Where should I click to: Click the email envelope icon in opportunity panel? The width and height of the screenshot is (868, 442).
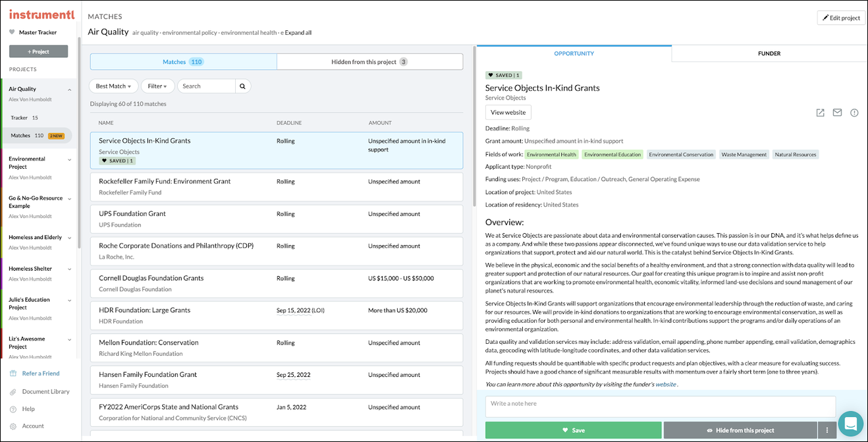(x=837, y=113)
